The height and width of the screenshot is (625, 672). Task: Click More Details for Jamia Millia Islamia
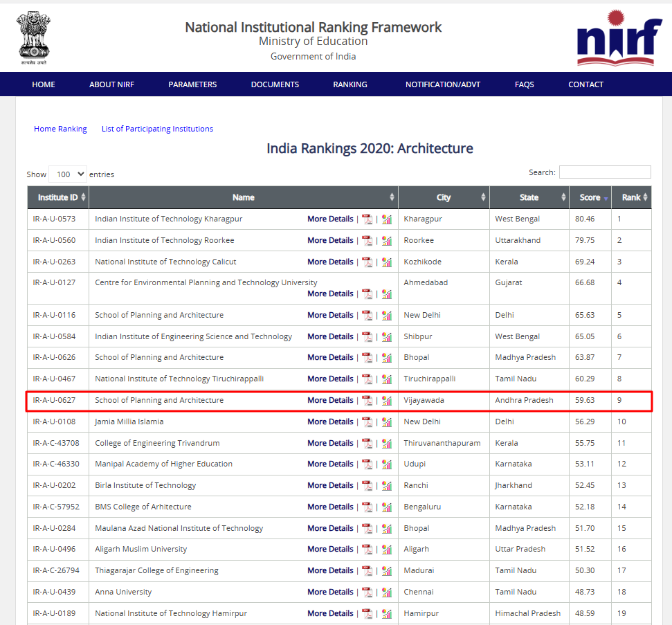click(330, 422)
